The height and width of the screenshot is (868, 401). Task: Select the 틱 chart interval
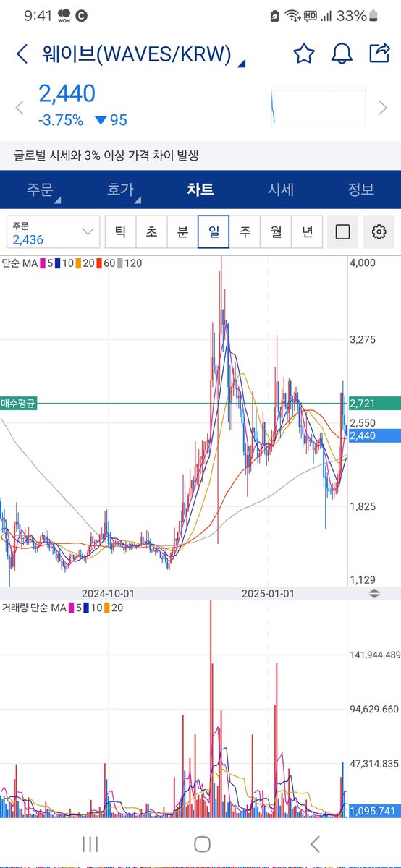[x=120, y=232]
